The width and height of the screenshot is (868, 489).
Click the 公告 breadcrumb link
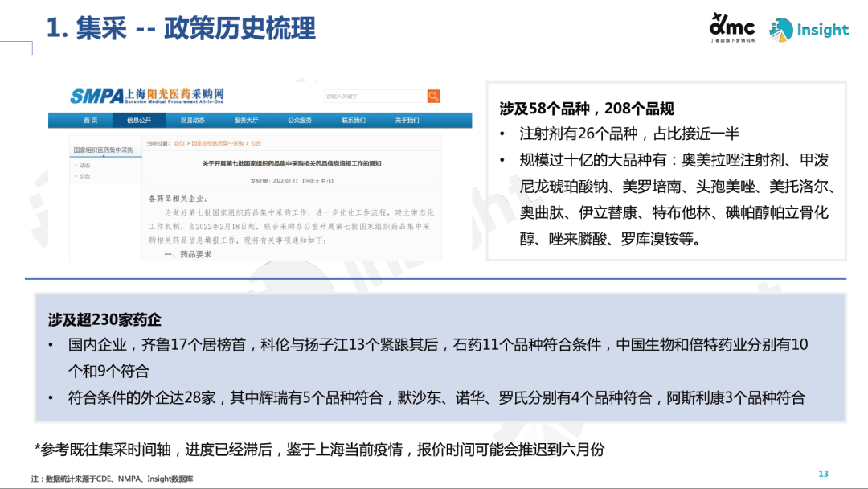click(x=256, y=143)
